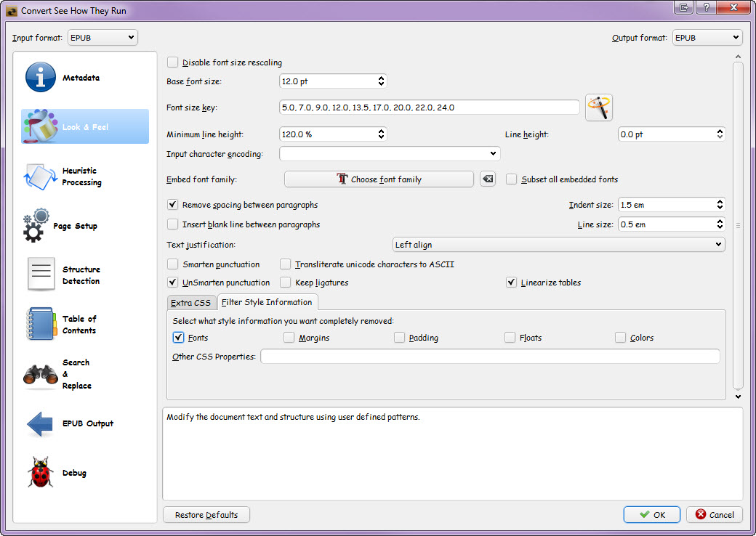Open EPUB Output settings label
The image size is (756, 536).
click(x=88, y=423)
